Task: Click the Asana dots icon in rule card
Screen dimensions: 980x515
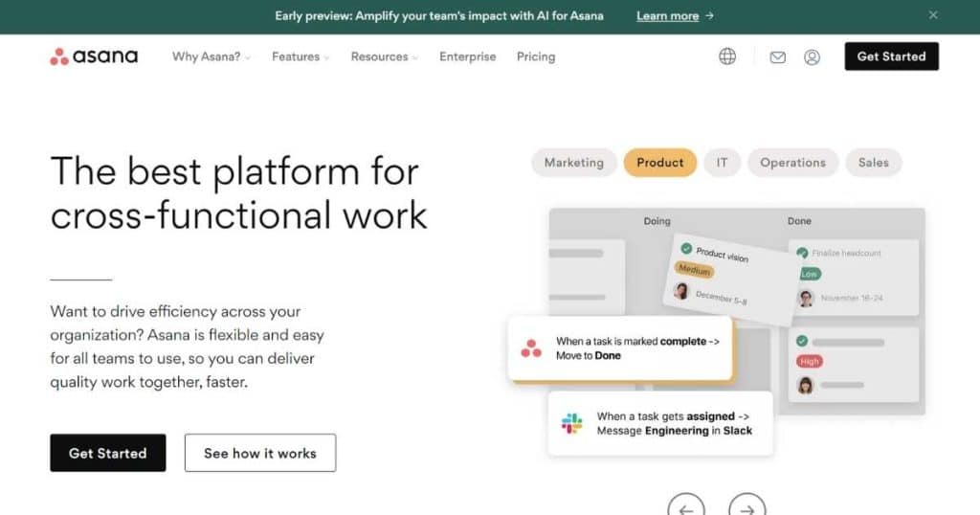Action: tap(531, 348)
